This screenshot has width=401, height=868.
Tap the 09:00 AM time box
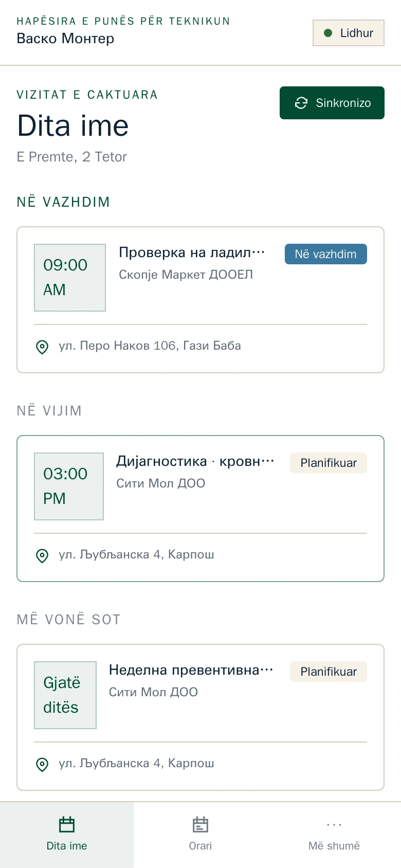point(70,278)
